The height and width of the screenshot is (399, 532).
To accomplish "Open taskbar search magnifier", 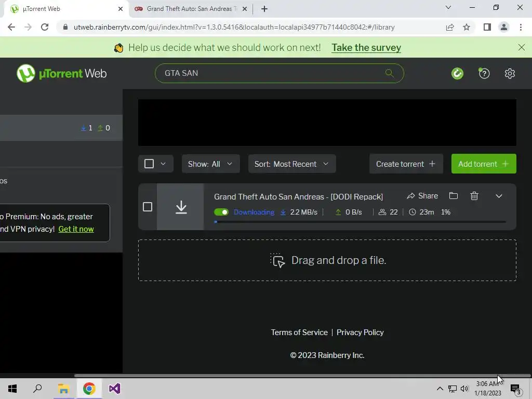I will tap(37, 389).
